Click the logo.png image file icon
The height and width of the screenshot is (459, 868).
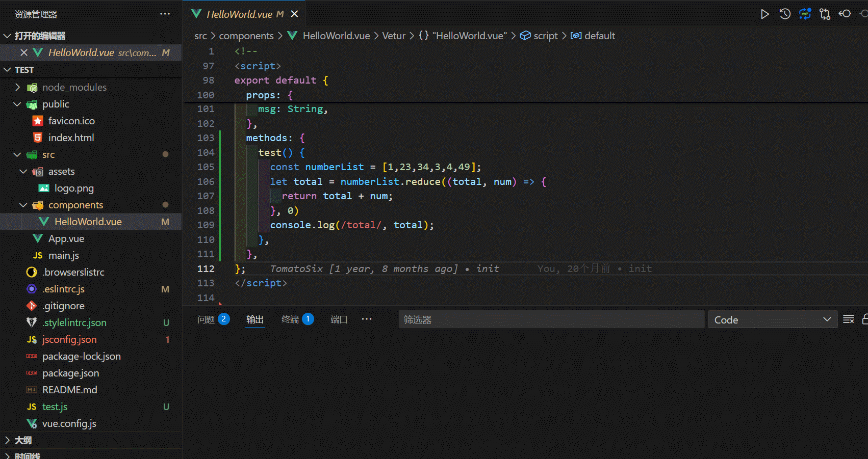point(44,188)
